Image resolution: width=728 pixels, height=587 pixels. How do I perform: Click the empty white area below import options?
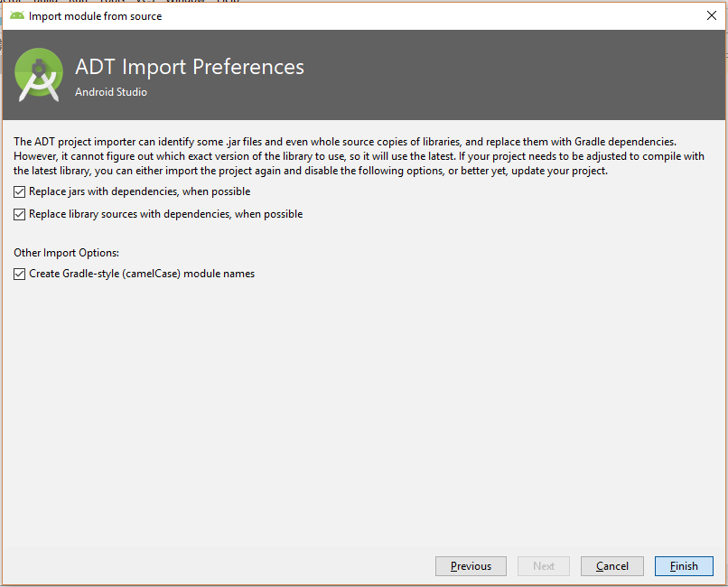click(361, 406)
